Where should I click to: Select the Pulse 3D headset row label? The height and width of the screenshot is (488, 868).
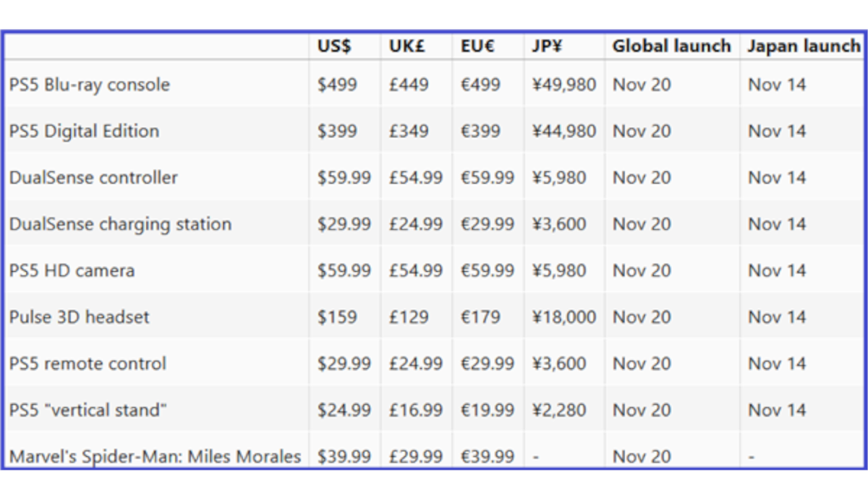(79, 317)
